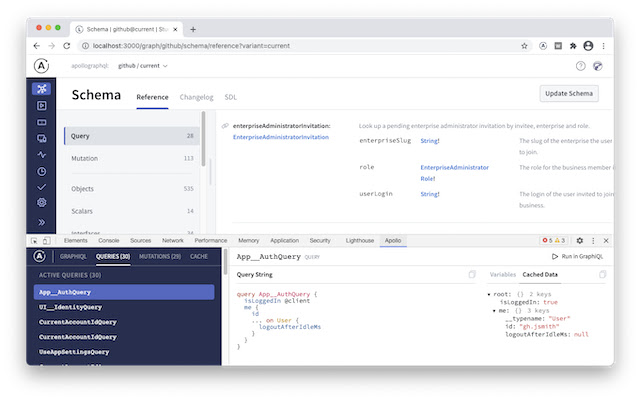Viewport: 640px width, 400px height.
Task: Click the Apollo logo in the header
Action: [41, 65]
